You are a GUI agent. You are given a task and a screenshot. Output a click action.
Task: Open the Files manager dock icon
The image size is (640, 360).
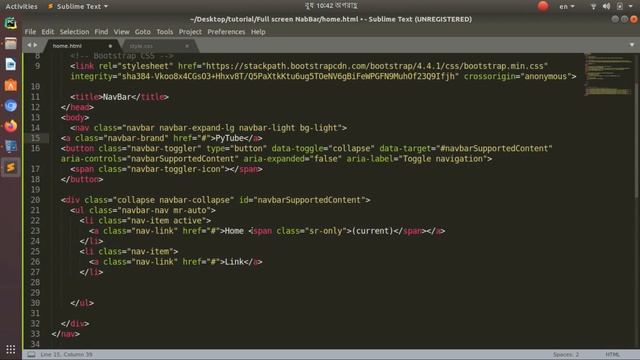[x=11, y=43]
